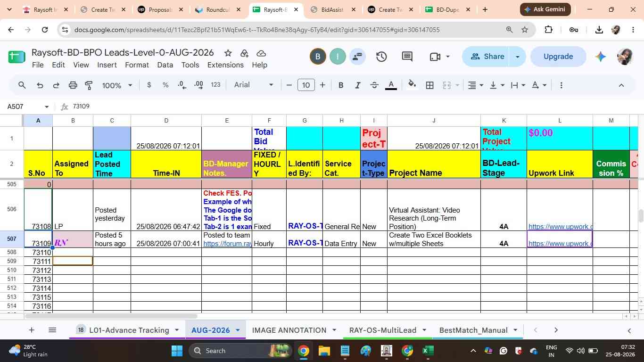Click the Share button
The image size is (644, 362).
click(487, 57)
